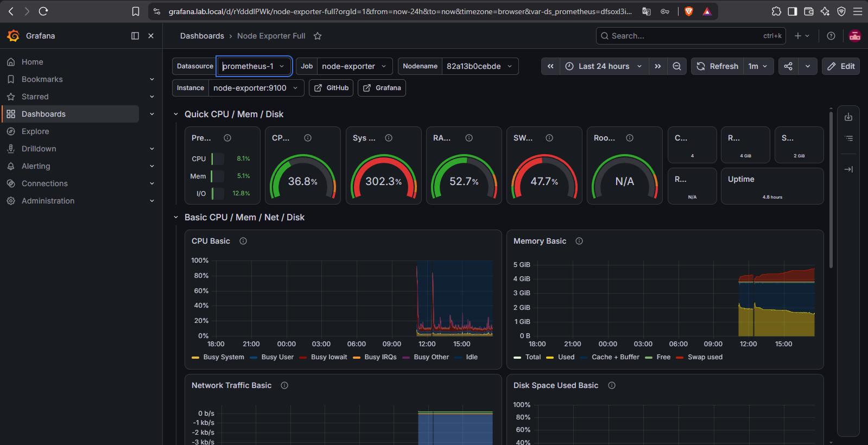This screenshot has width=868, height=445.
Task: Open the Nodename 82a13b0cebde dropdown
Action: click(x=480, y=66)
